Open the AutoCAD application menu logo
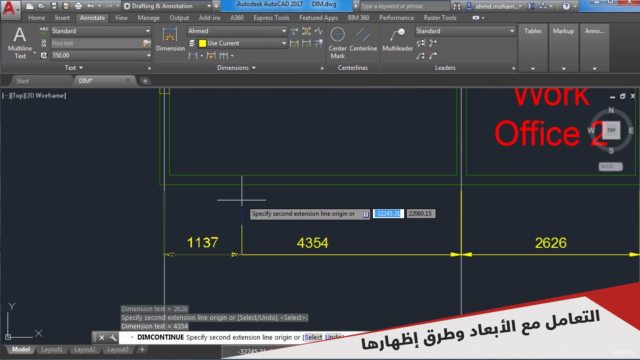Screen dimensions: 640x360 pyautogui.click(x=10, y=9)
